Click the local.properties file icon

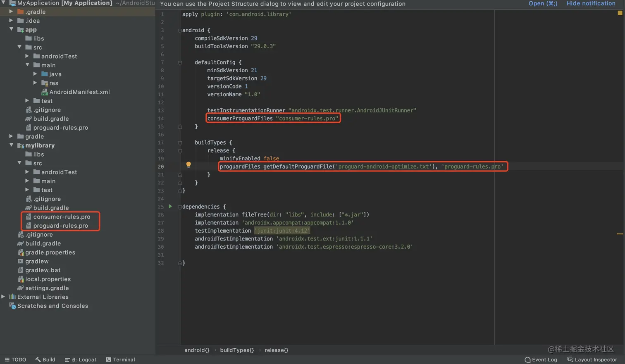(20, 279)
